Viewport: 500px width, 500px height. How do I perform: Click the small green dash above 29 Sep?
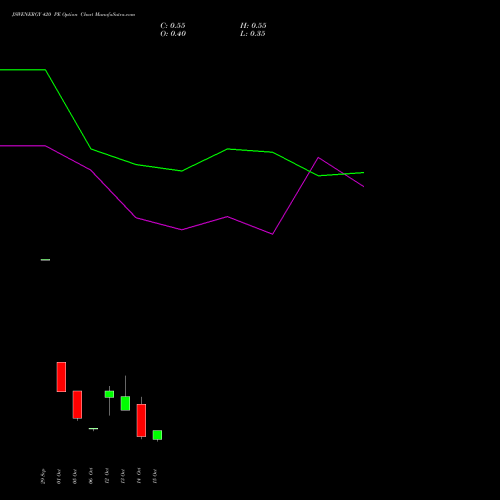pos(45,260)
